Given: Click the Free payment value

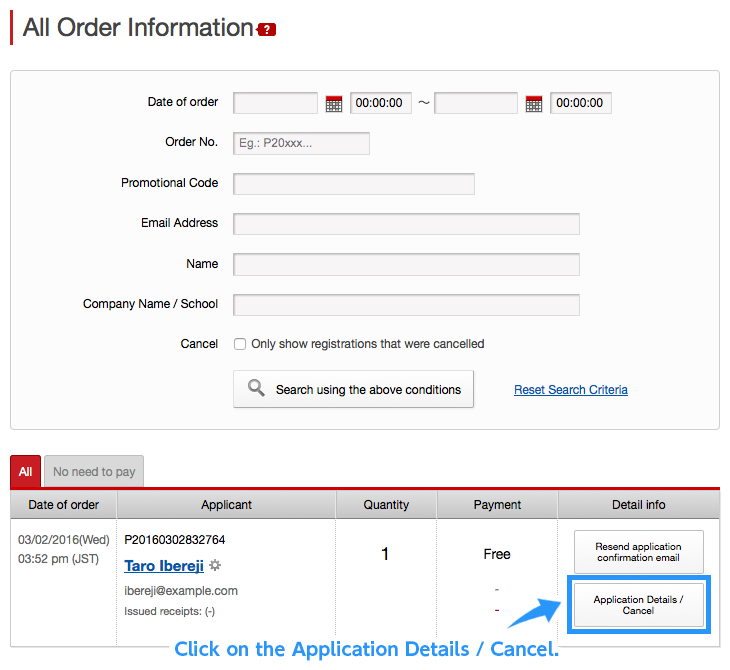Looking at the screenshot, I should coord(497,554).
